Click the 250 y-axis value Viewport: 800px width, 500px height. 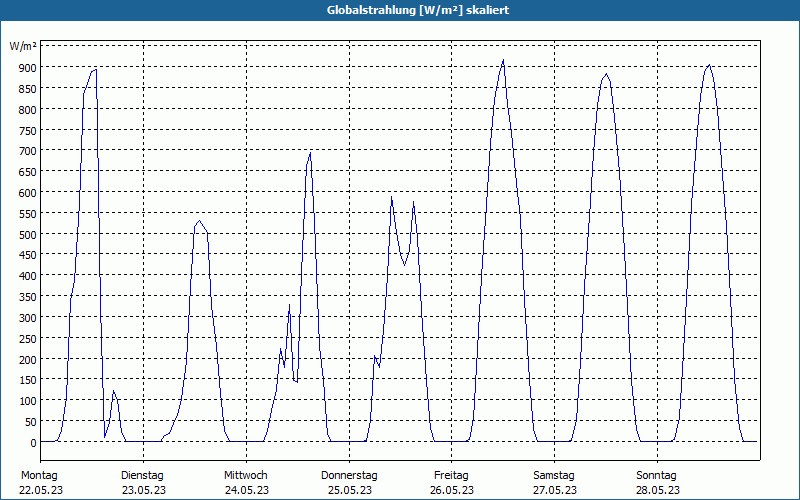coord(28,339)
